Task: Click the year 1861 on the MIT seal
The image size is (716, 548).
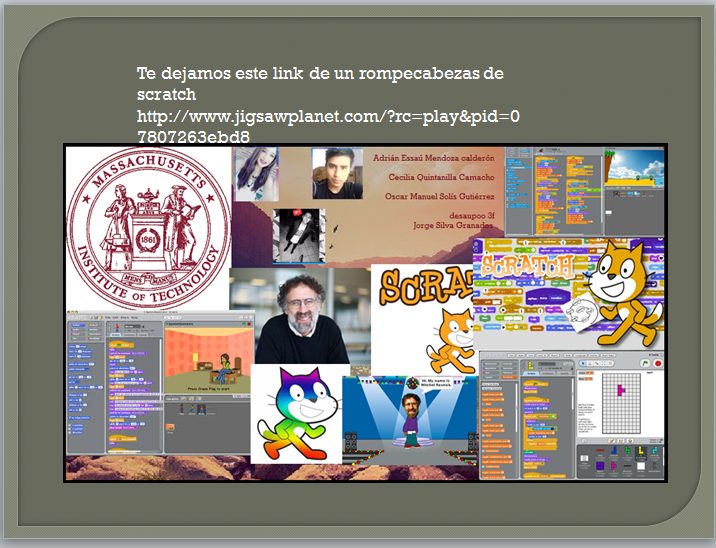Action: 148,239
